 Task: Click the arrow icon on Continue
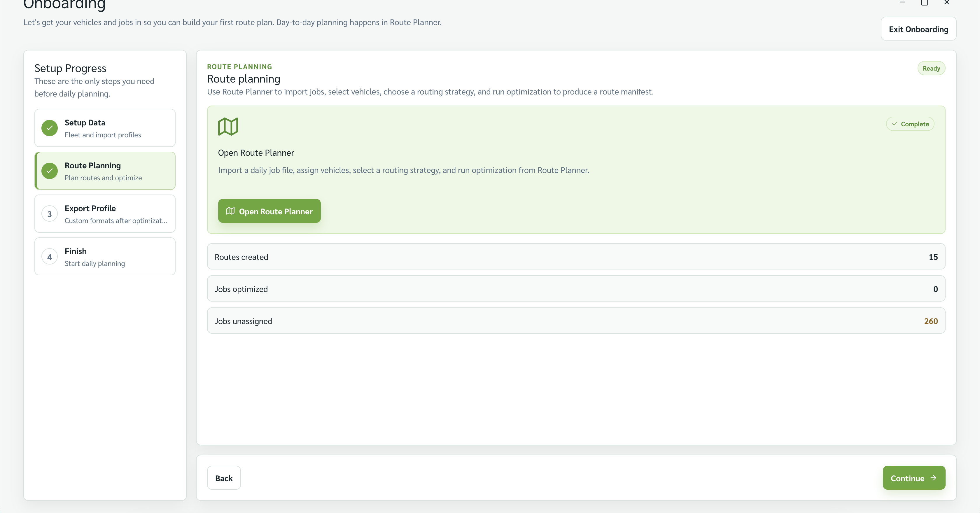tap(934, 478)
